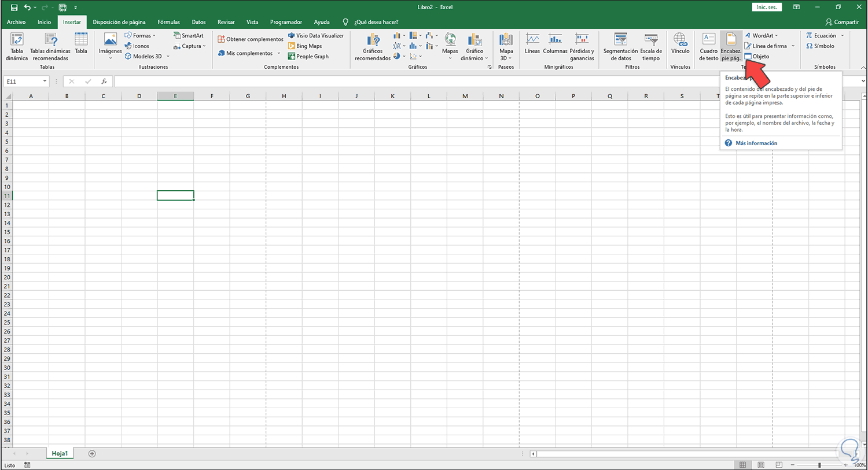This screenshot has width=868, height=470.
Task: Insert a Columnas sparkline
Action: [556, 44]
